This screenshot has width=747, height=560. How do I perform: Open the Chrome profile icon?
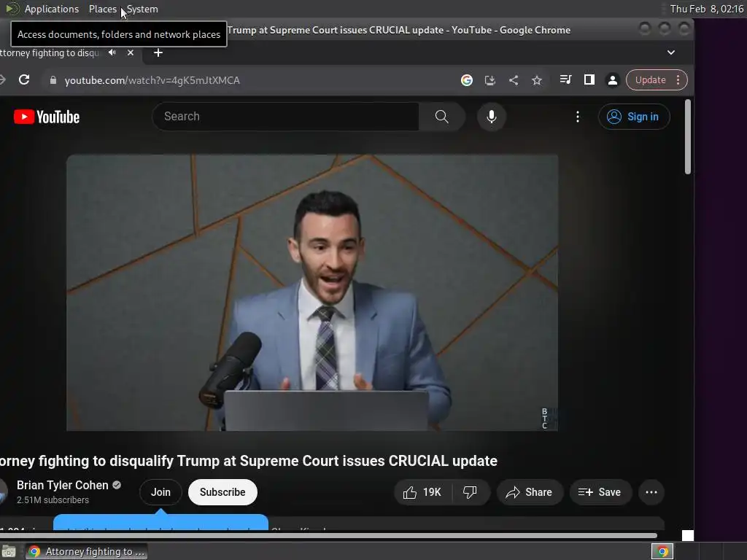tap(613, 80)
